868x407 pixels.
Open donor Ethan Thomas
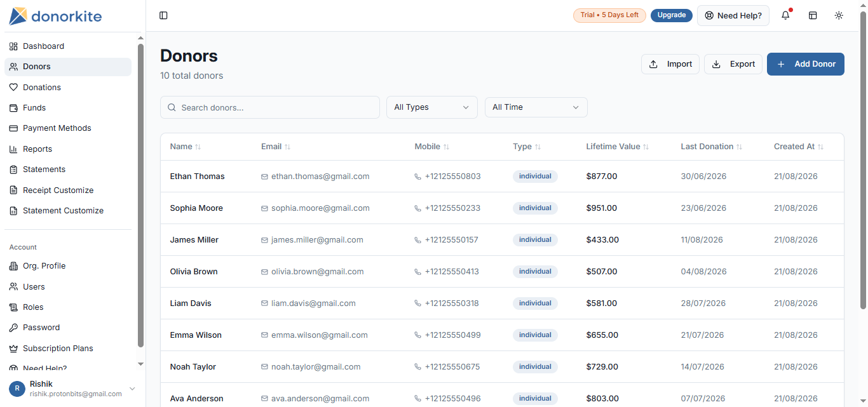point(197,177)
